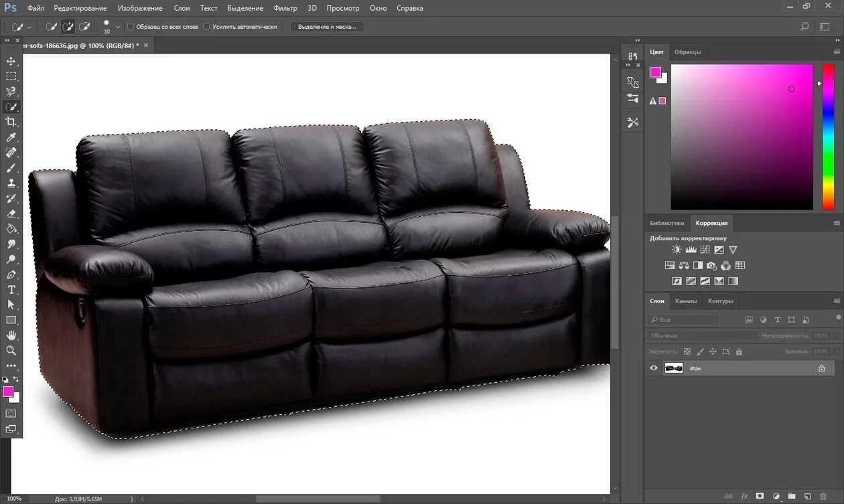Select the Zoom magnifier tool
Viewport: 844px width, 504px height.
11,351
